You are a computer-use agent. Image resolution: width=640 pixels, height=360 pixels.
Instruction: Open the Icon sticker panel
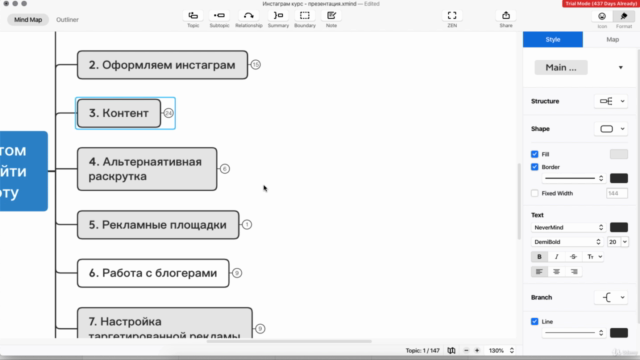click(602, 16)
